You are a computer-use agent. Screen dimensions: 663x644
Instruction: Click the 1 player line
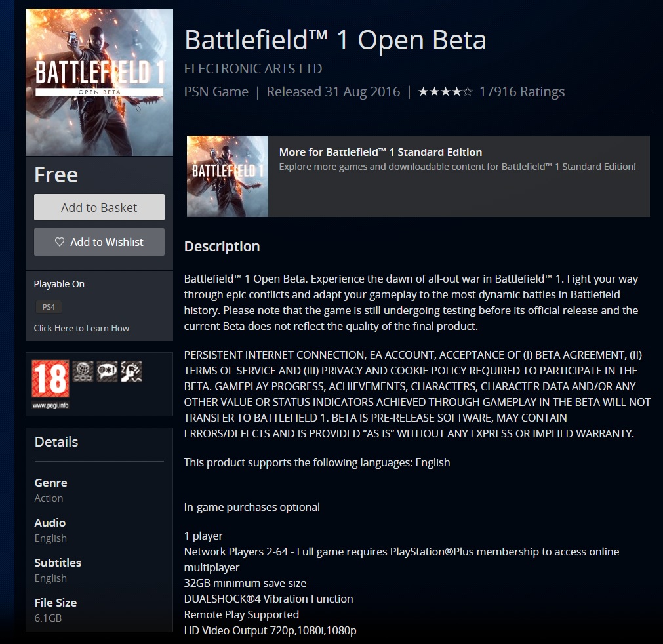[203, 536]
